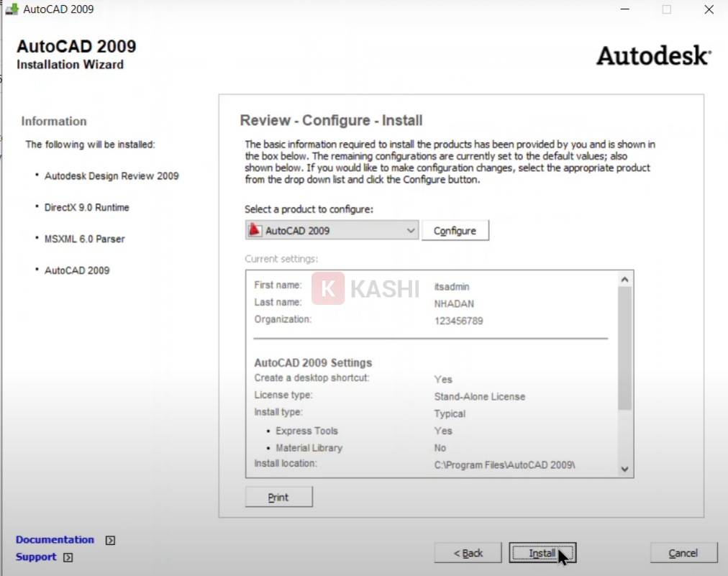Click the current settings scrollbar thumb

click(x=624, y=345)
